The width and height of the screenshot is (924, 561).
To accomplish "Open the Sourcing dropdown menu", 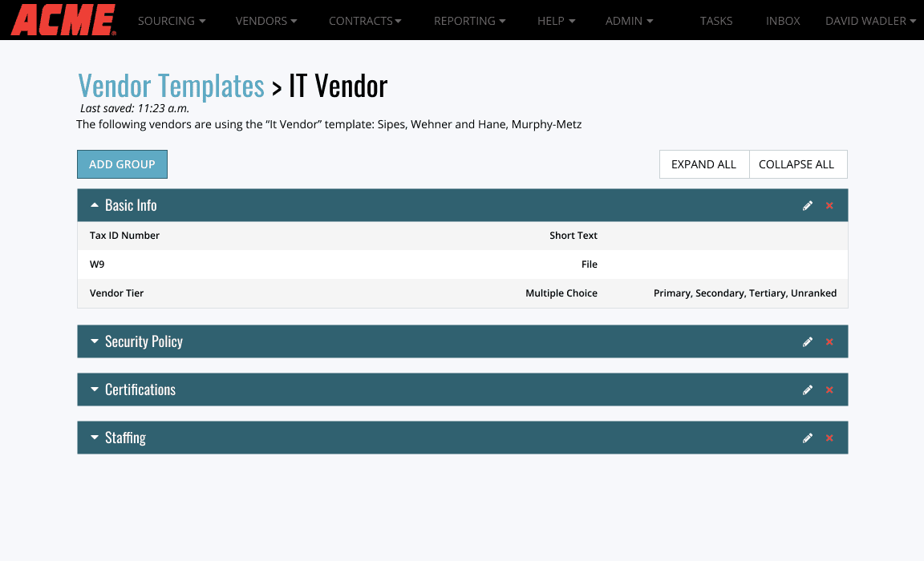I will 172,21.
